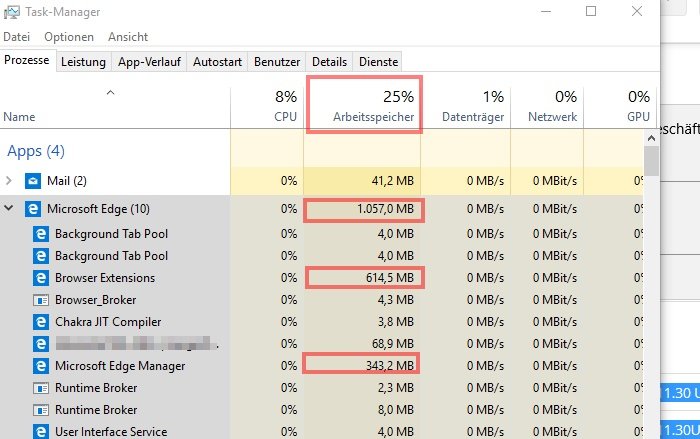Click the sort arrow above Name

tap(110, 92)
